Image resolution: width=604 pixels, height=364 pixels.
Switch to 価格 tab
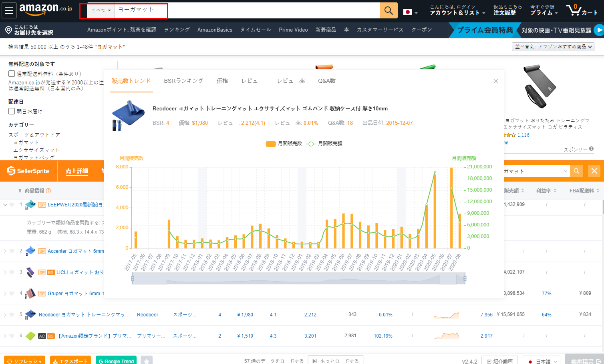pos(222,81)
